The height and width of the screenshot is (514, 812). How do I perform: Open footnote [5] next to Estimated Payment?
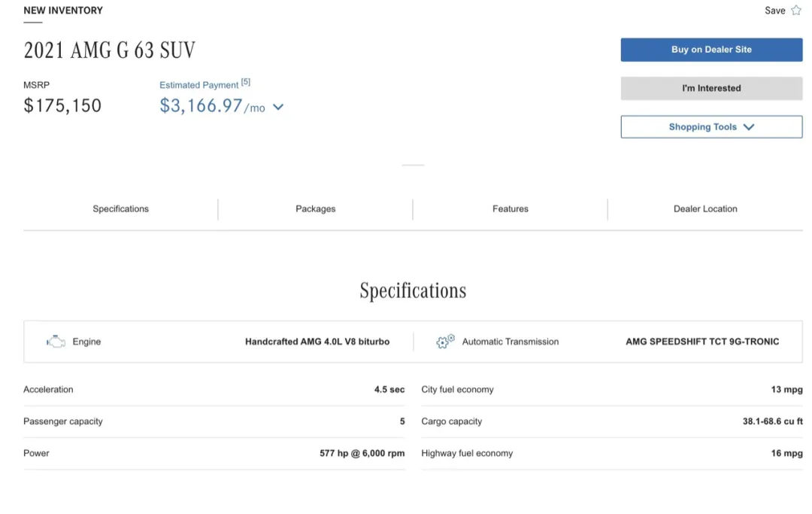[x=245, y=82]
